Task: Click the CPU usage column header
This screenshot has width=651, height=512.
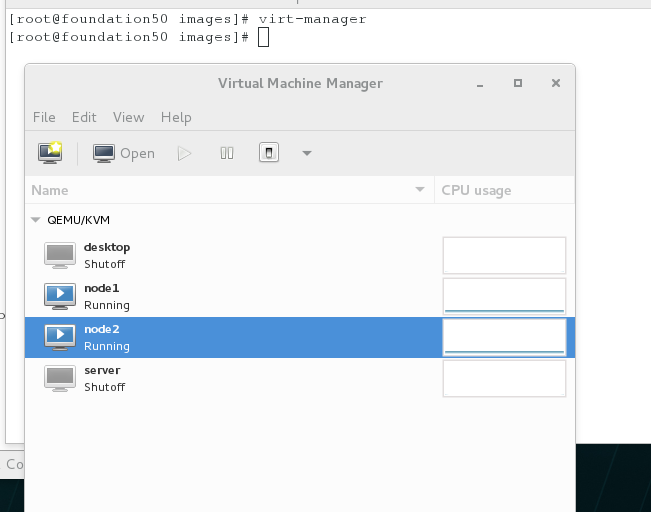Action: point(504,190)
